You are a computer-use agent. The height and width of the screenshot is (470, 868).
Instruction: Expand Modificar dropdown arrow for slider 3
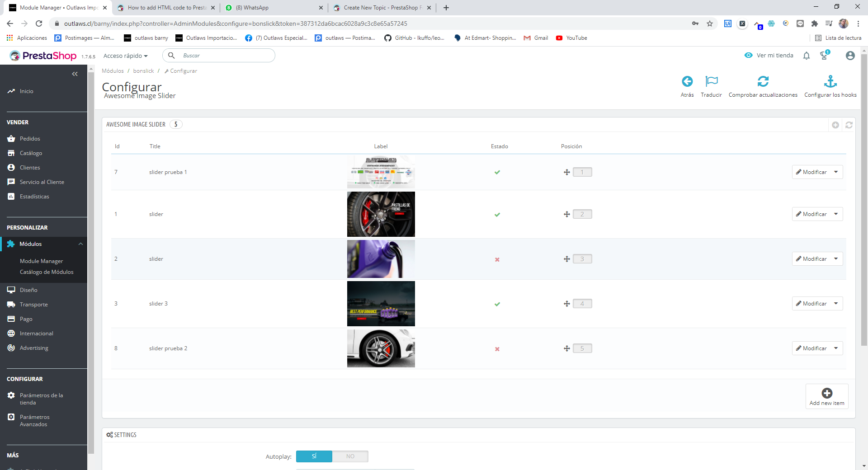836,304
